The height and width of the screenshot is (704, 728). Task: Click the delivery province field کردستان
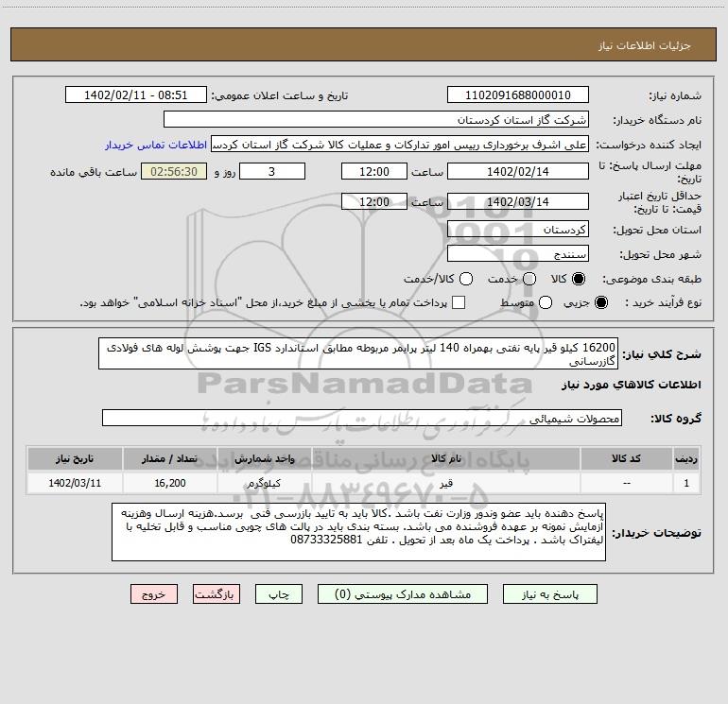click(x=518, y=230)
